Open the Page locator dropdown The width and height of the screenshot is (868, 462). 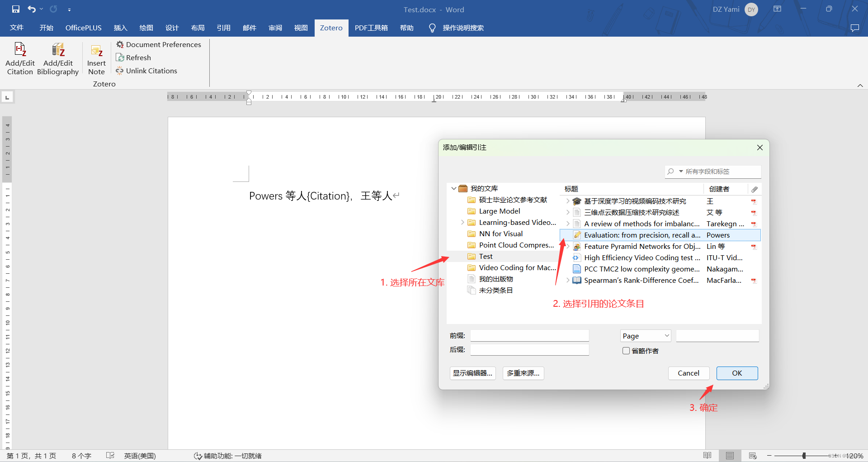[646, 336]
